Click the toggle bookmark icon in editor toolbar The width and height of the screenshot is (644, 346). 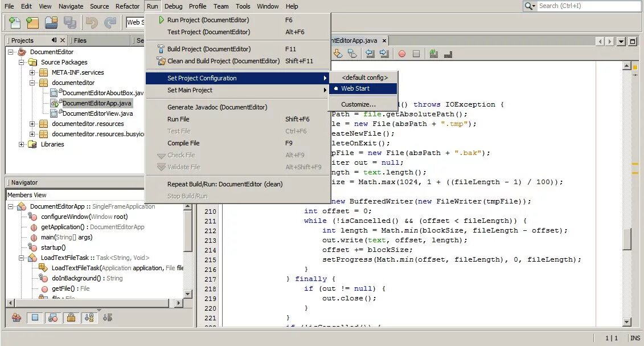pos(352,54)
